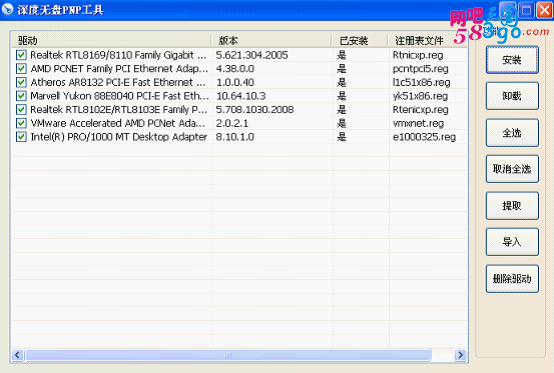The image size is (554, 373).
Task: Click registry file Rtnicxp.reg
Action: 418,55
